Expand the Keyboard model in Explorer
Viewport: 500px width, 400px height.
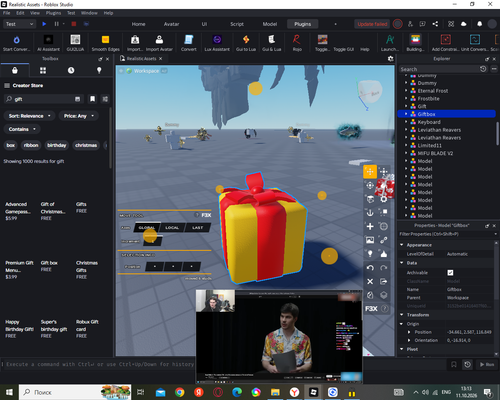pyautogui.click(x=406, y=122)
